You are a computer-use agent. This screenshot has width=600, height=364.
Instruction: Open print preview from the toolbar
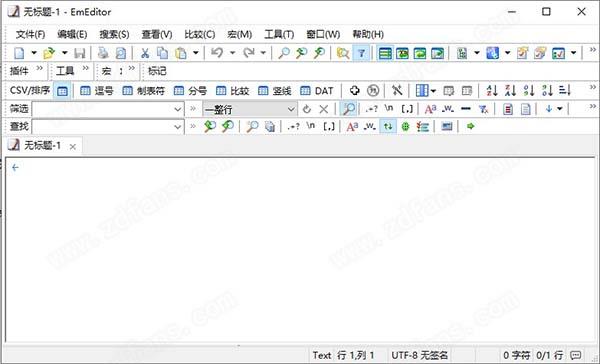pyautogui.click(x=121, y=53)
